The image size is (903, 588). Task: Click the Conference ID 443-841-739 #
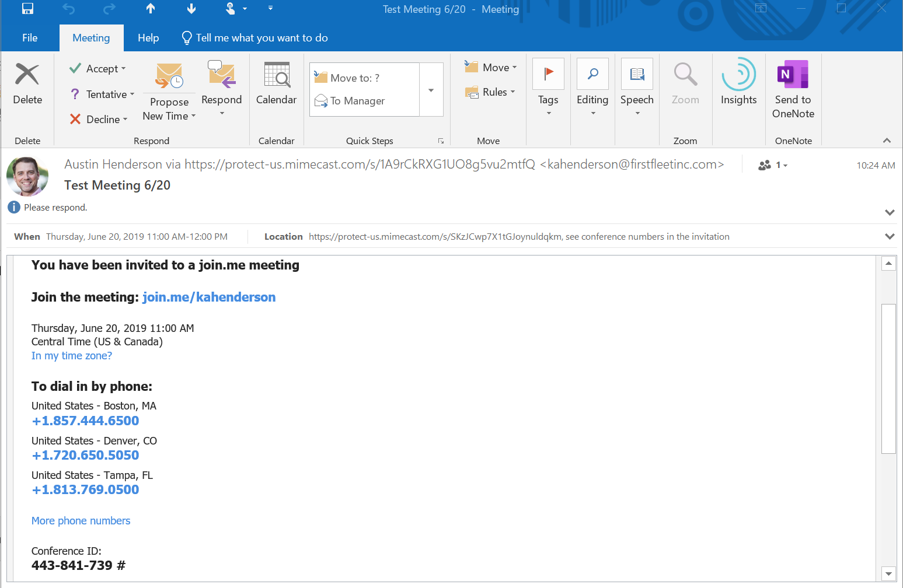click(78, 565)
